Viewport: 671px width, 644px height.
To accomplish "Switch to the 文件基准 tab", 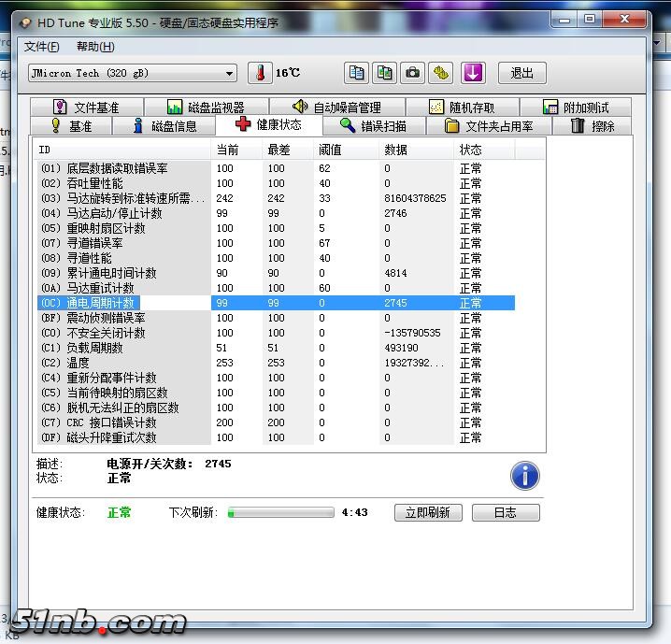I will (x=87, y=107).
